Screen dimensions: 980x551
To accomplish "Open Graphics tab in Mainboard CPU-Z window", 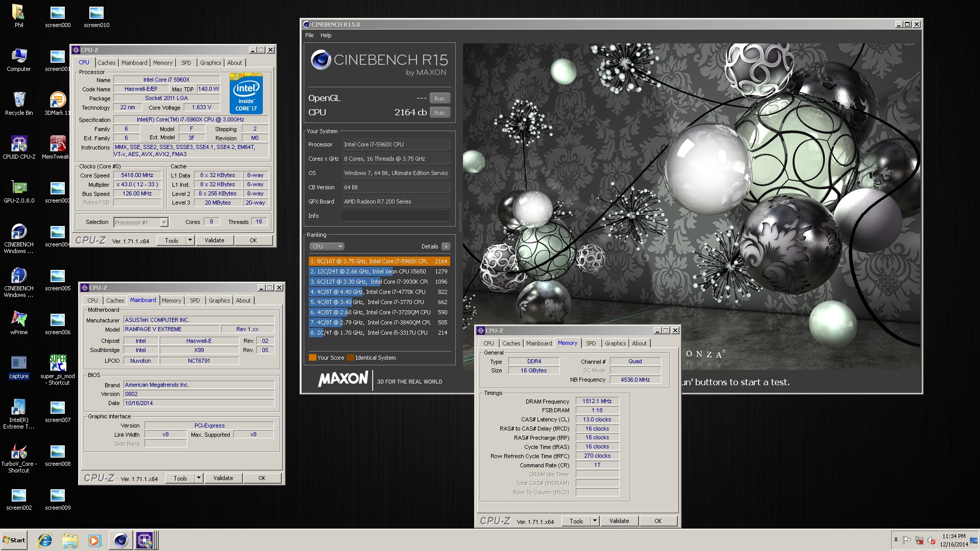I will [x=219, y=300].
